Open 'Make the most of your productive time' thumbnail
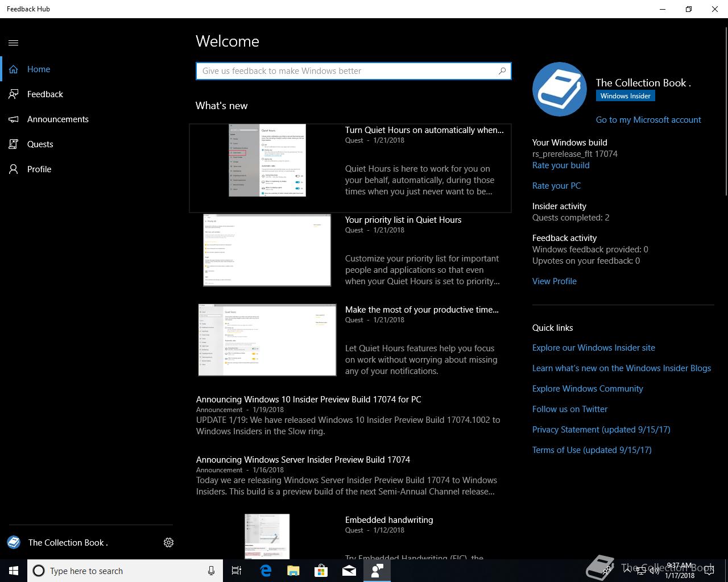Viewport: 728px width, 582px height. 267,340
